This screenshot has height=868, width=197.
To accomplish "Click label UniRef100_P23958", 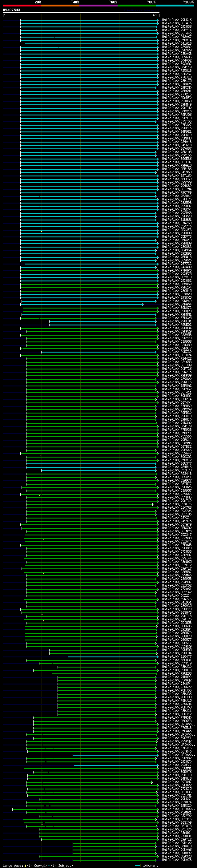I will tap(177, 335).
